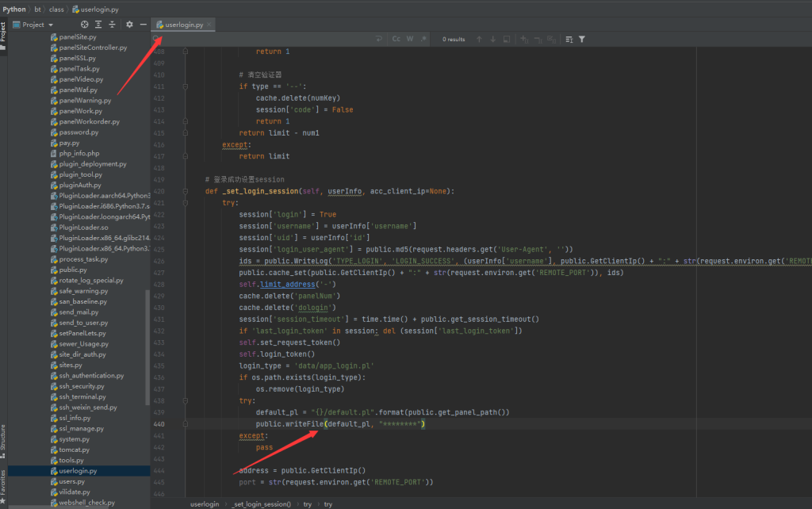Fold the _set_login_session function definition
The image size is (812, 509).
click(x=186, y=191)
